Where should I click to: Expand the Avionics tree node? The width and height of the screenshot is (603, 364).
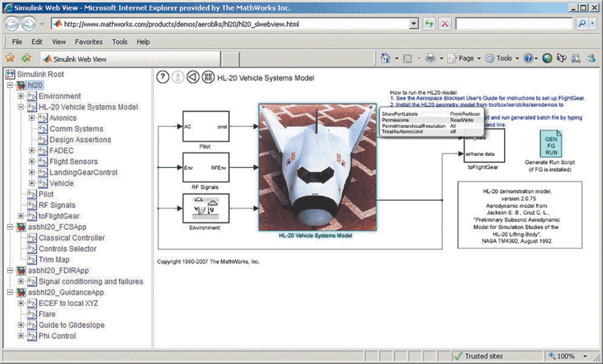pyautogui.click(x=32, y=118)
